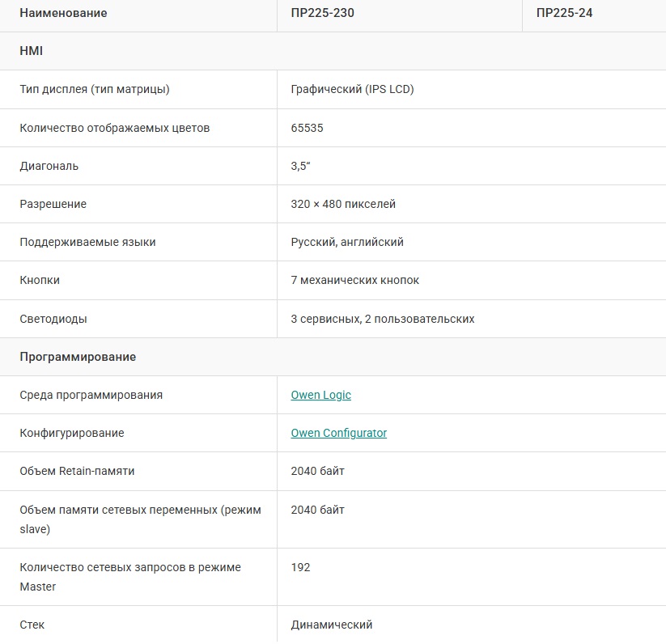Click the Тип дисплея (тип матрицы) label
Screen dimensions: 666x644
click(95, 89)
